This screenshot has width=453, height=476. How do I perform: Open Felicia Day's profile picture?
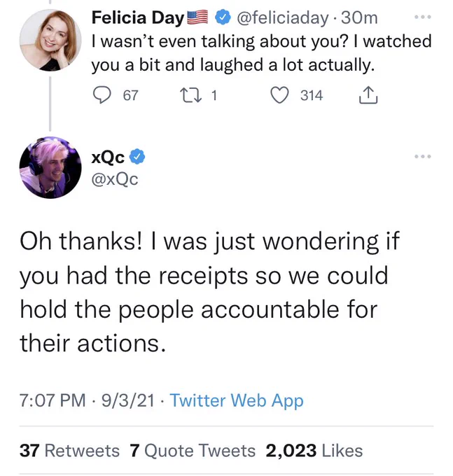[x=50, y=40]
